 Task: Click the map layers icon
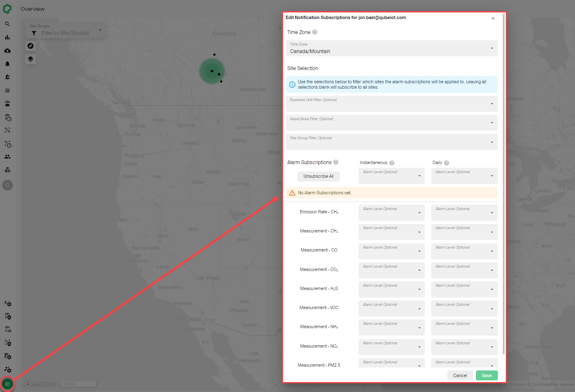click(x=31, y=59)
